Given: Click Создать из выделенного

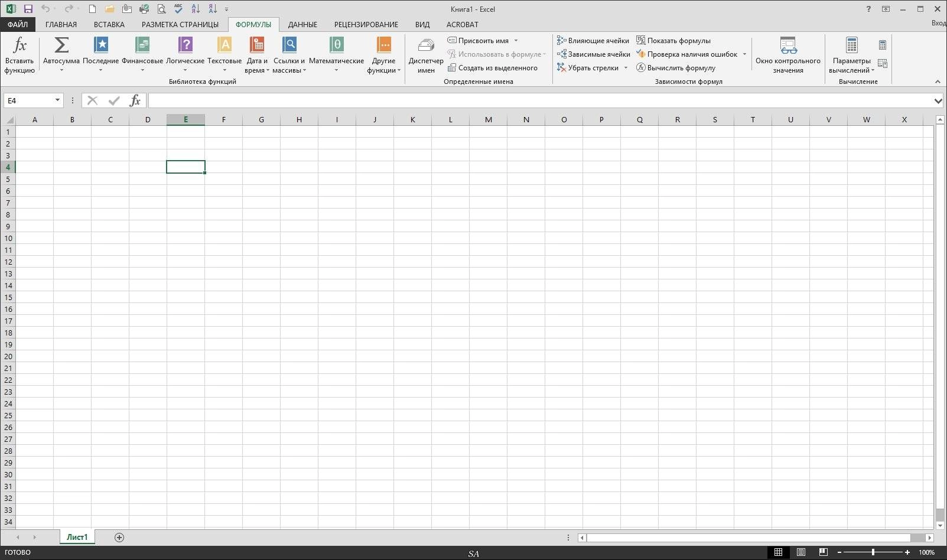Looking at the screenshot, I should 493,68.
